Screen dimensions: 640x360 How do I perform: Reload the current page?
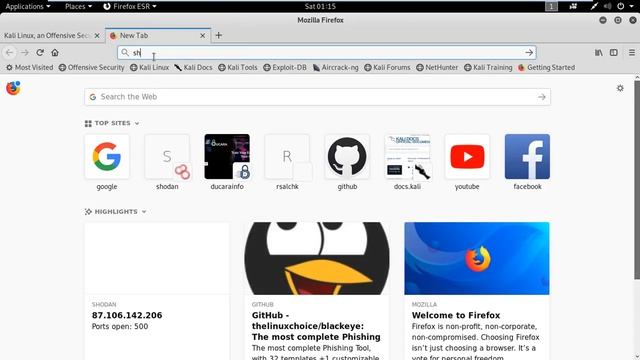click(40, 53)
